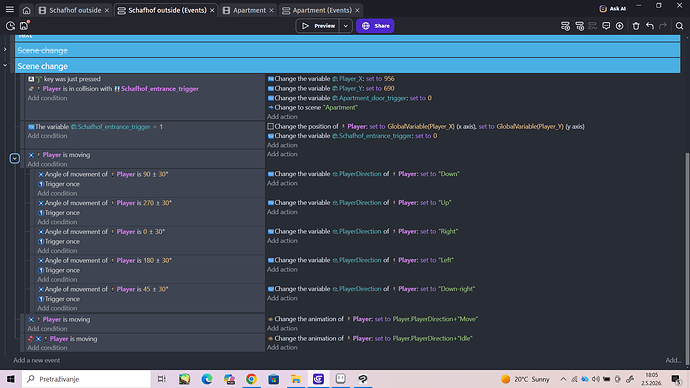
Task: Select collision with Schafhof_entrance_trigger condition
Action: (113, 89)
